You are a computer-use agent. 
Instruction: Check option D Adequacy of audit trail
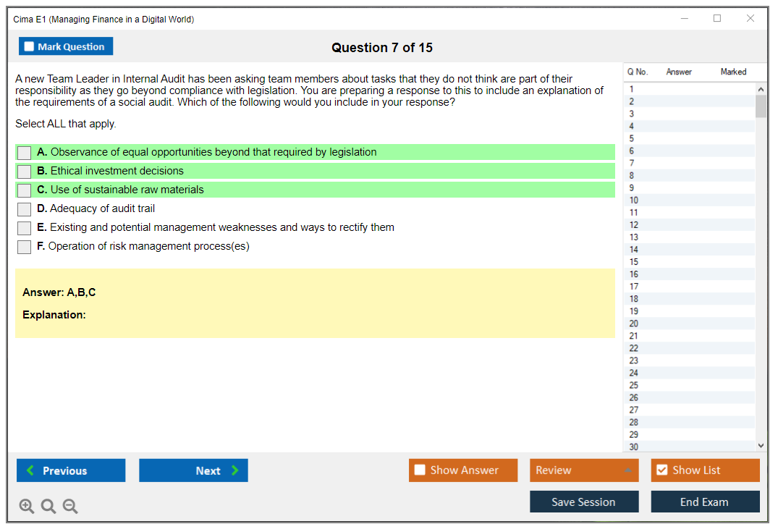coord(25,209)
